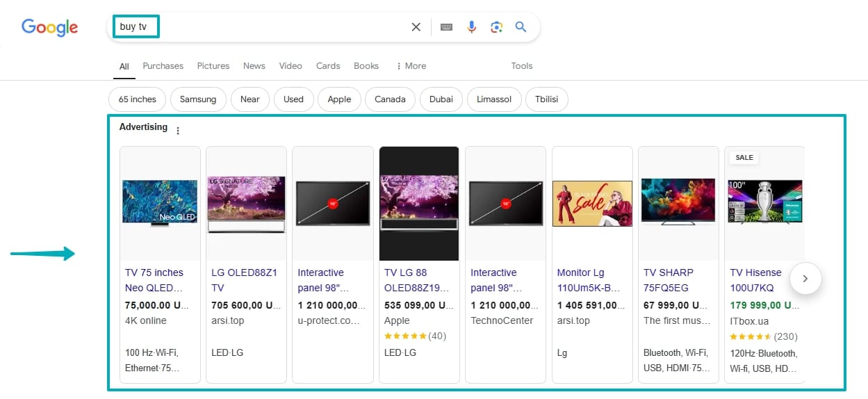Open the TV LG 88 OLED88Z19 image
Image resolution: width=868 pixels, height=399 pixels.
tap(419, 203)
